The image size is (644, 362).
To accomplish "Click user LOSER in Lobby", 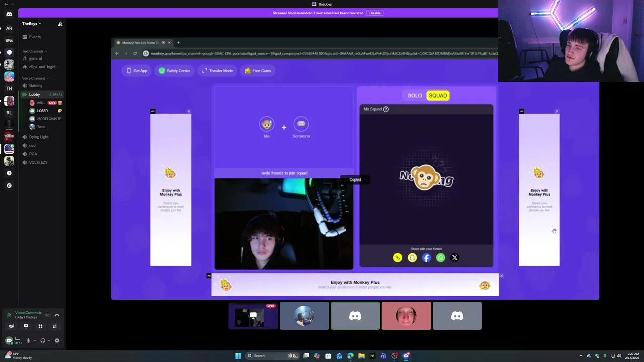I will [45, 111].
